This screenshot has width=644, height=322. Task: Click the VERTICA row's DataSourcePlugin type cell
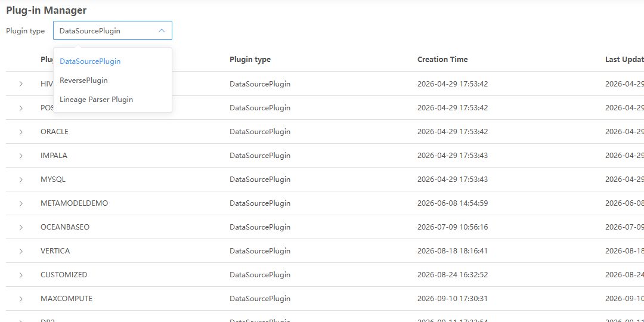(260, 251)
